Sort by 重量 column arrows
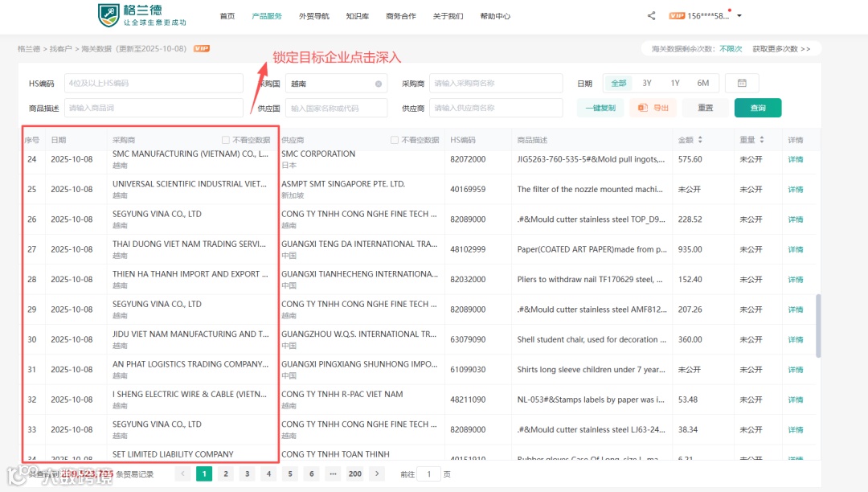This screenshot has width=868, height=492. click(762, 140)
